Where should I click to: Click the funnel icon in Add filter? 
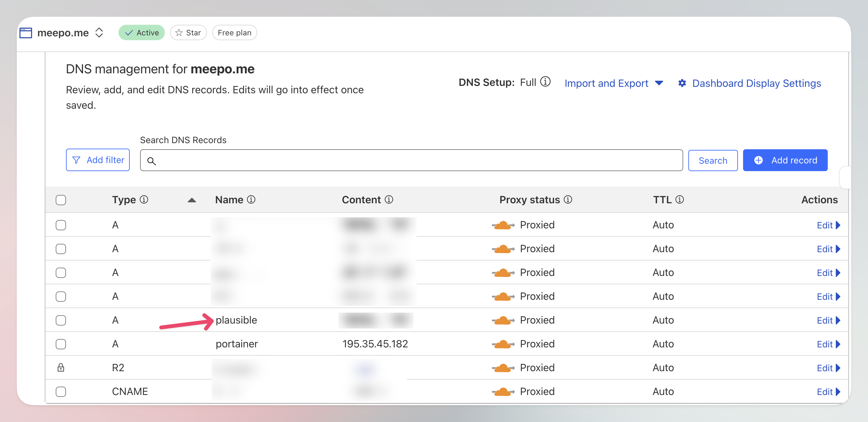[x=77, y=160]
